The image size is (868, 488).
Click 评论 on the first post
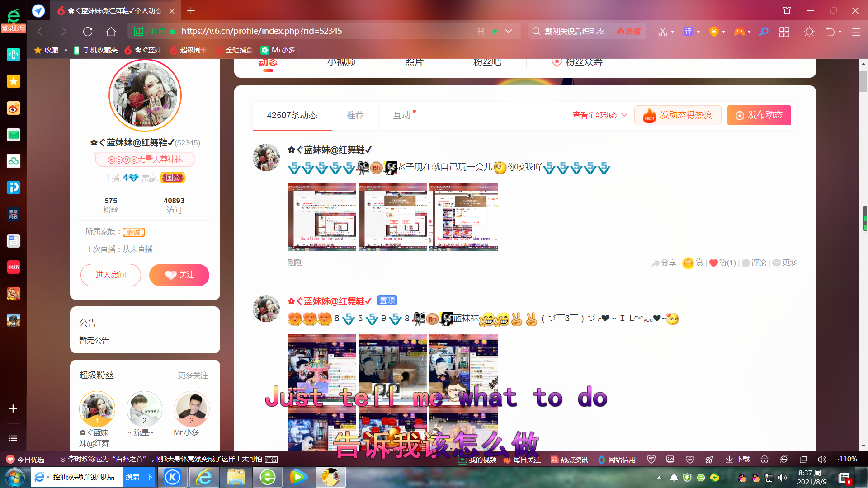(x=754, y=263)
